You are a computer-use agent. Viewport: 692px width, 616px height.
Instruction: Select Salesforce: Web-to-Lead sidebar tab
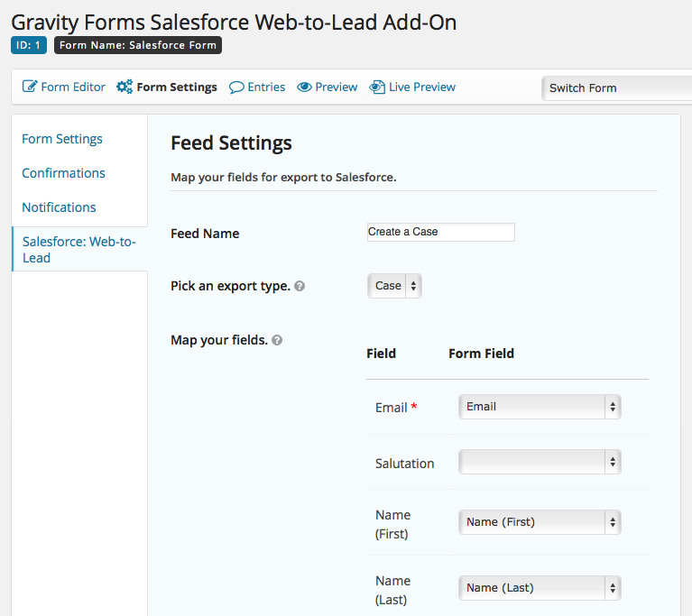(78, 249)
